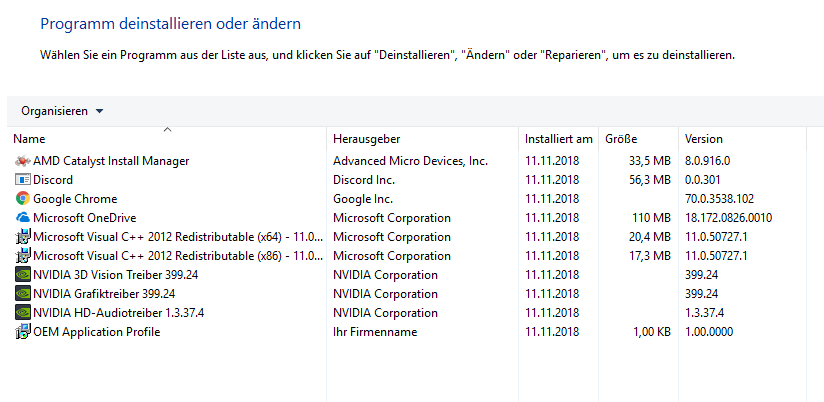Screen dimensions: 824x402
Task: Open the Organisieren dropdown menu
Action: click(x=62, y=111)
